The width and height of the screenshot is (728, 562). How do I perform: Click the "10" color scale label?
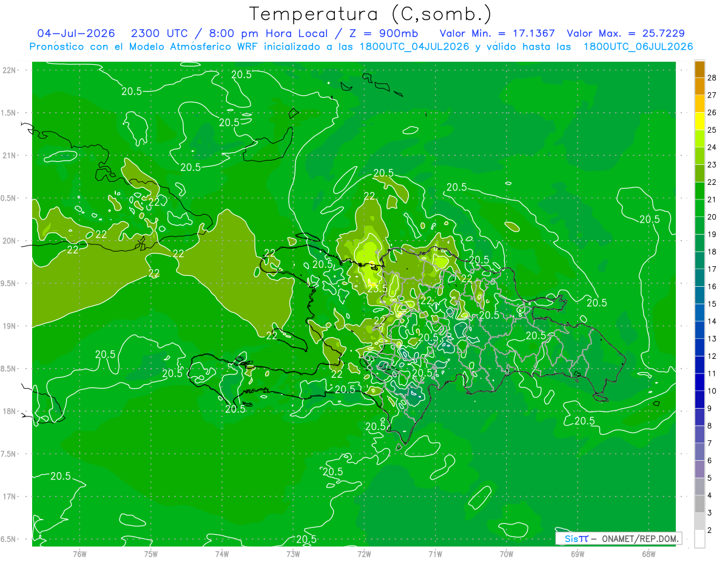pos(713,391)
